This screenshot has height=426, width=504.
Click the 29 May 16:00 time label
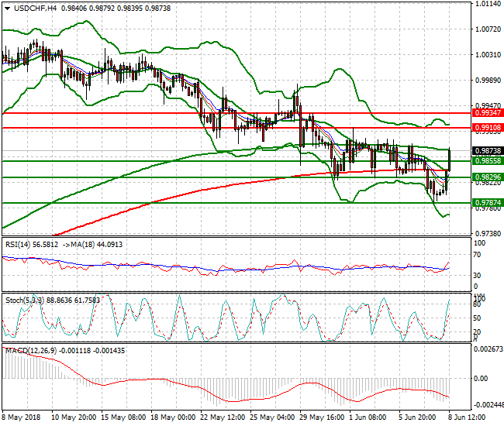click(x=322, y=417)
